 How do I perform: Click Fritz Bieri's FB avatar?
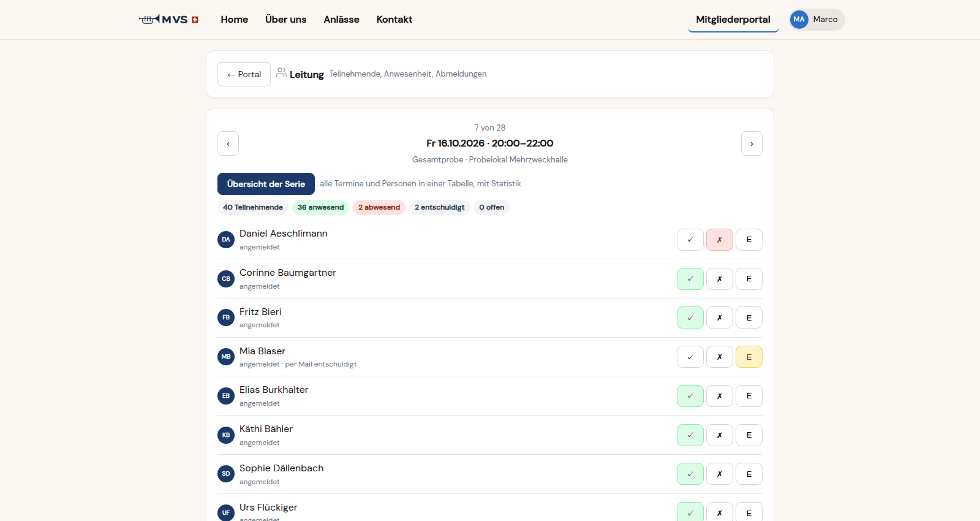point(226,318)
